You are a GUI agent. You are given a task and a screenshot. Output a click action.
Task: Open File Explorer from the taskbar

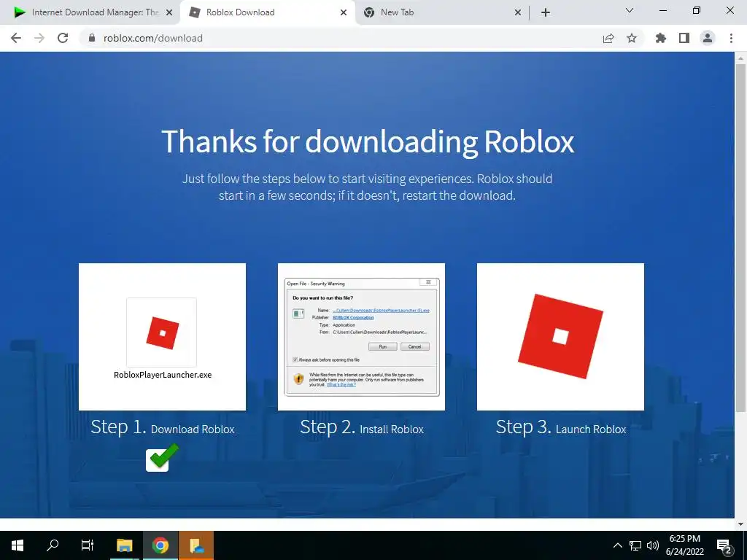124,545
